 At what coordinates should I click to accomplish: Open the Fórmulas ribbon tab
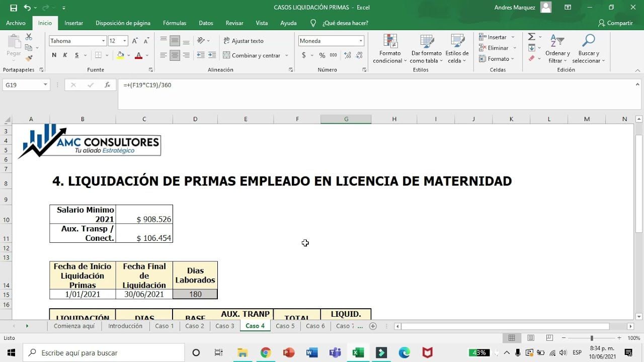pyautogui.click(x=175, y=23)
